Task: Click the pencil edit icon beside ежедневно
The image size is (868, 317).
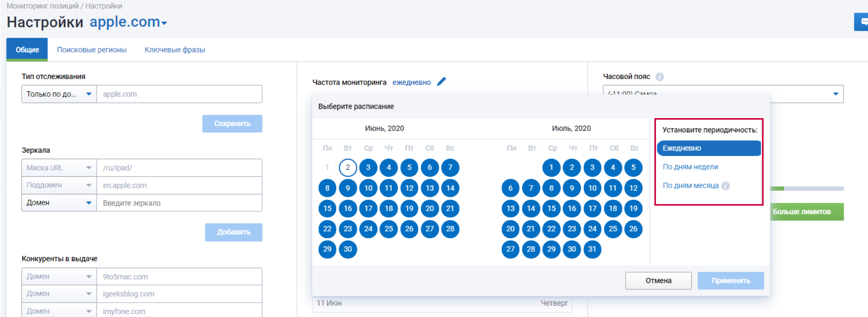Action: [441, 81]
